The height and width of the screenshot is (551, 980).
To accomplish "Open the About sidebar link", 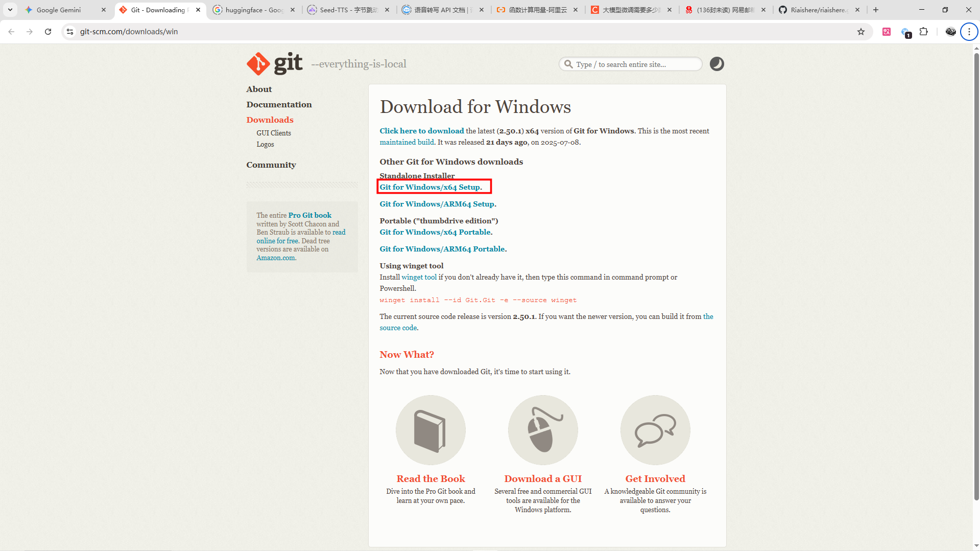I will coord(259,89).
